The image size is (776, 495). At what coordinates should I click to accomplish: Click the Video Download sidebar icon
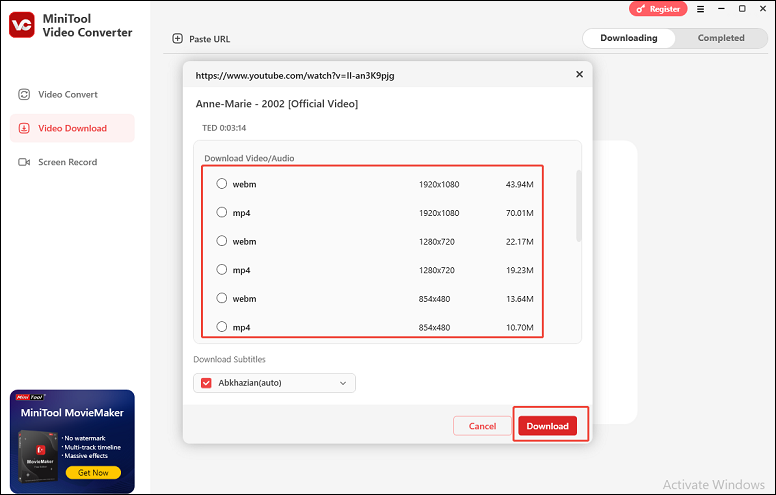(24, 128)
